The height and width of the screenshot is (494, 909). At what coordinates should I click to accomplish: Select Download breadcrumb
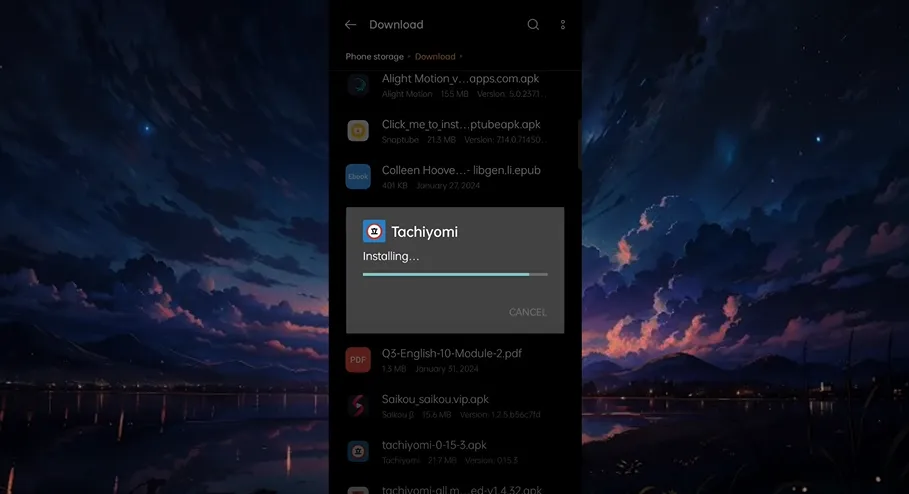click(435, 56)
